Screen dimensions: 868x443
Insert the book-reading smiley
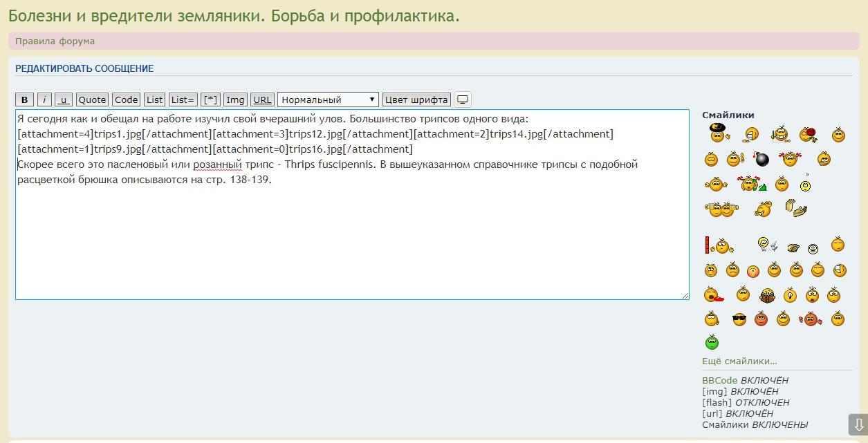766,296
